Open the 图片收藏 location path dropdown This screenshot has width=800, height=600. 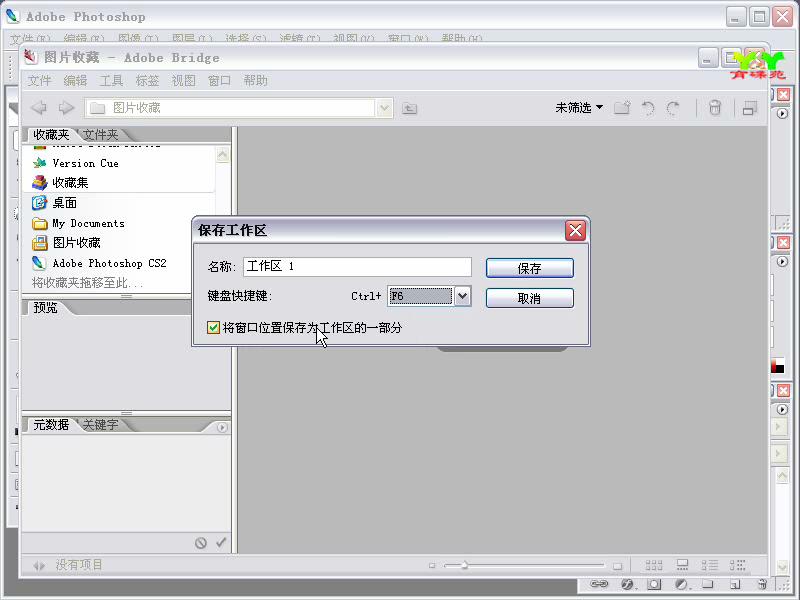[384, 108]
